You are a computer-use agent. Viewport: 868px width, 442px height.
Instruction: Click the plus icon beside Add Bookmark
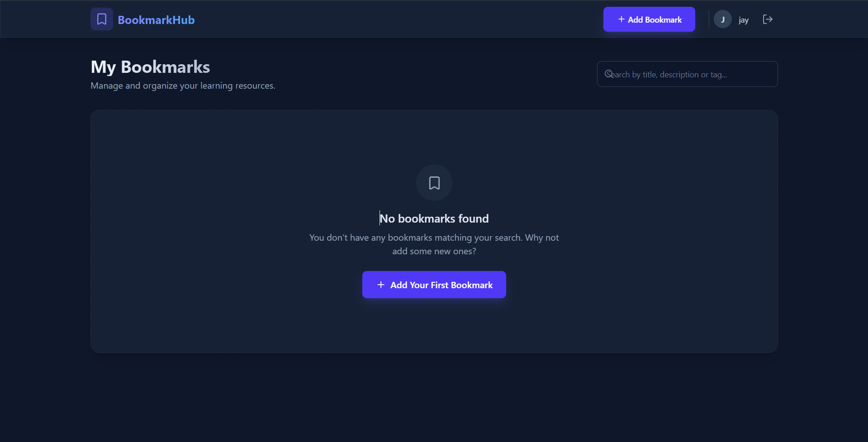click(621, 19)
